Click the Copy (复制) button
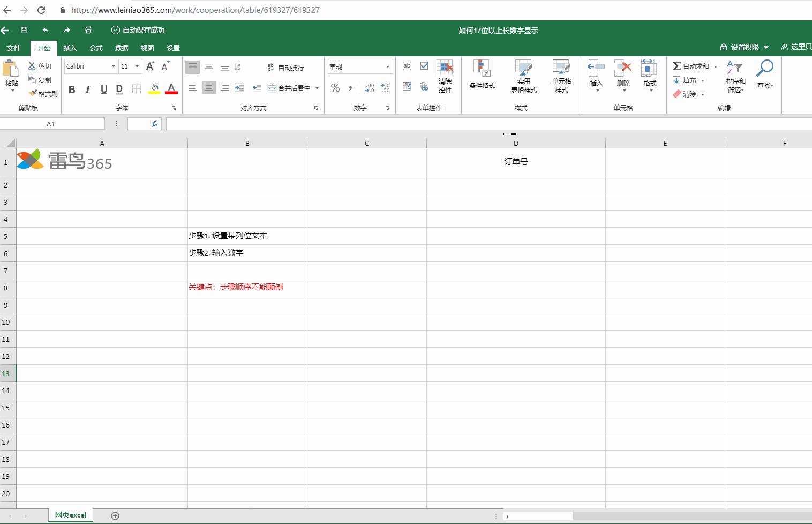812x524 pixels. coord(40,80)
